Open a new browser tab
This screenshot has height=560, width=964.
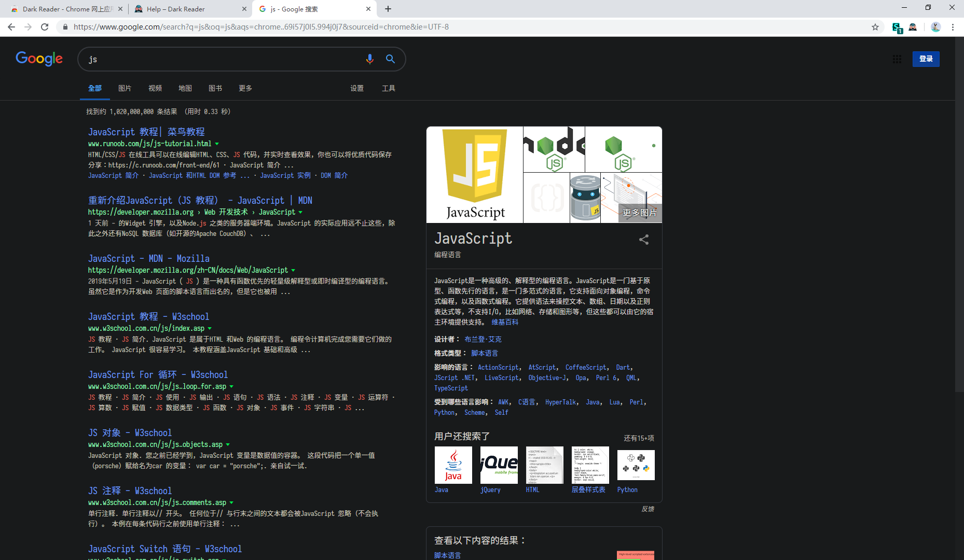pos(388,9)
